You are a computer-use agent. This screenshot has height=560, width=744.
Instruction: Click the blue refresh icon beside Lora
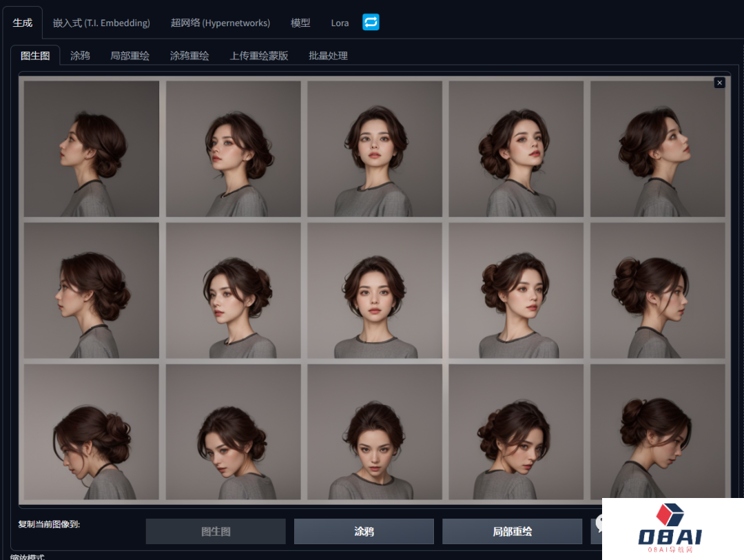371,23
